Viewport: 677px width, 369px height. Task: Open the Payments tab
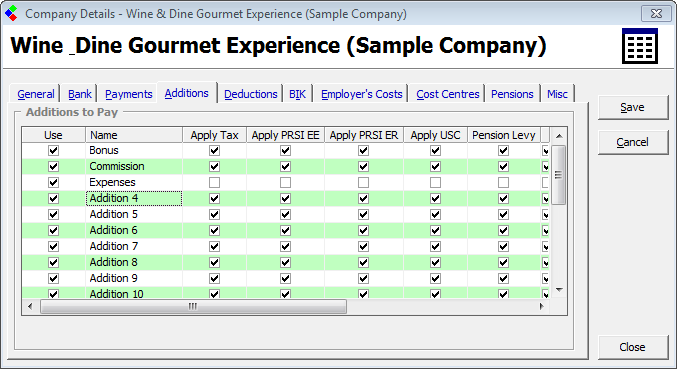129,94
